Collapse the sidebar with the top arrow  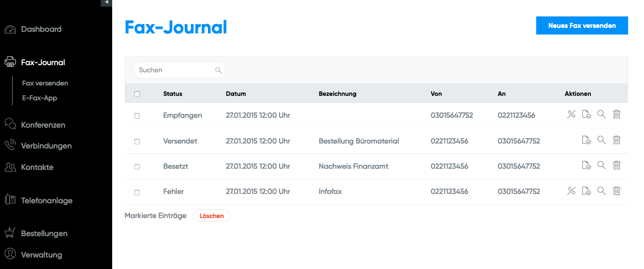tap(106, 3)
